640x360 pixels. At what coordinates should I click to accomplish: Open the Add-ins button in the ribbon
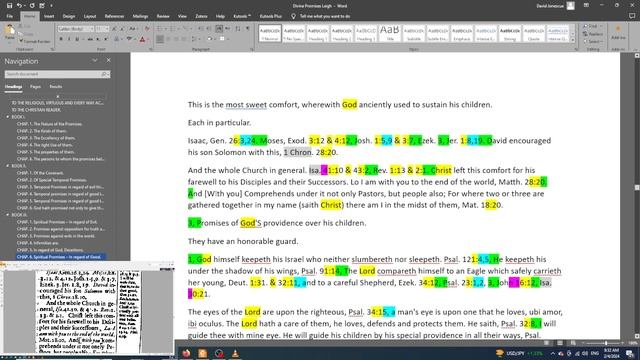tap(618, 33)
